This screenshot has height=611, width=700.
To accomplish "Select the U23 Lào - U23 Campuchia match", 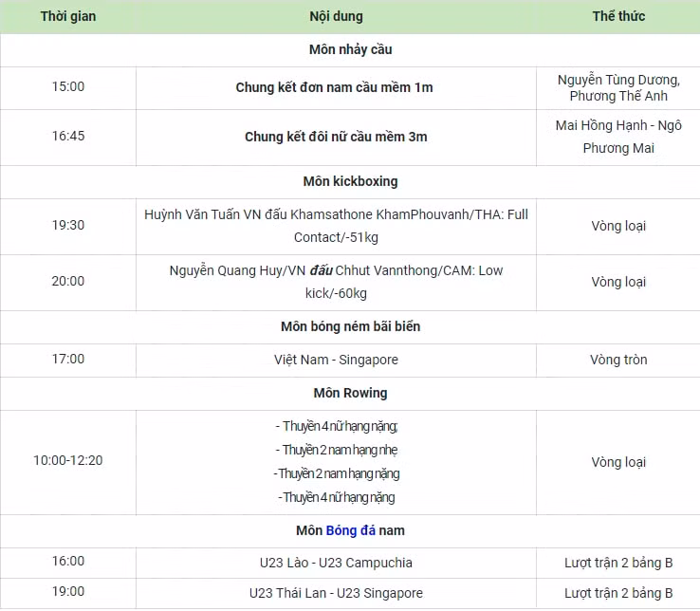I will pyautogui.click(x=336, y=563).
